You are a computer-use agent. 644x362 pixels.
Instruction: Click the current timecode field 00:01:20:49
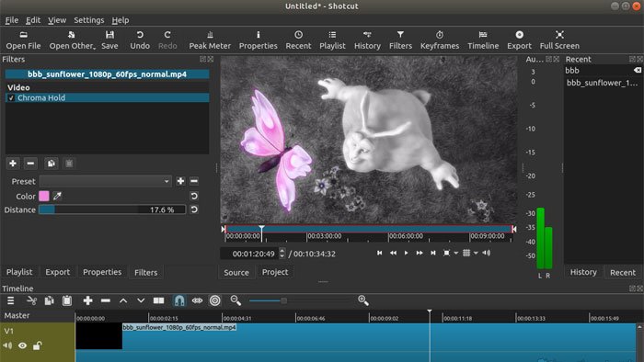click(253, 254)
